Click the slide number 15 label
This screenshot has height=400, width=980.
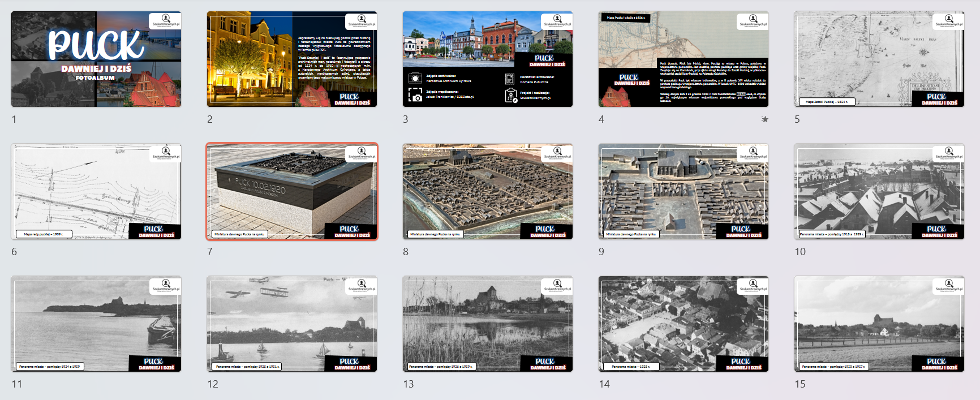coord(800,384)
